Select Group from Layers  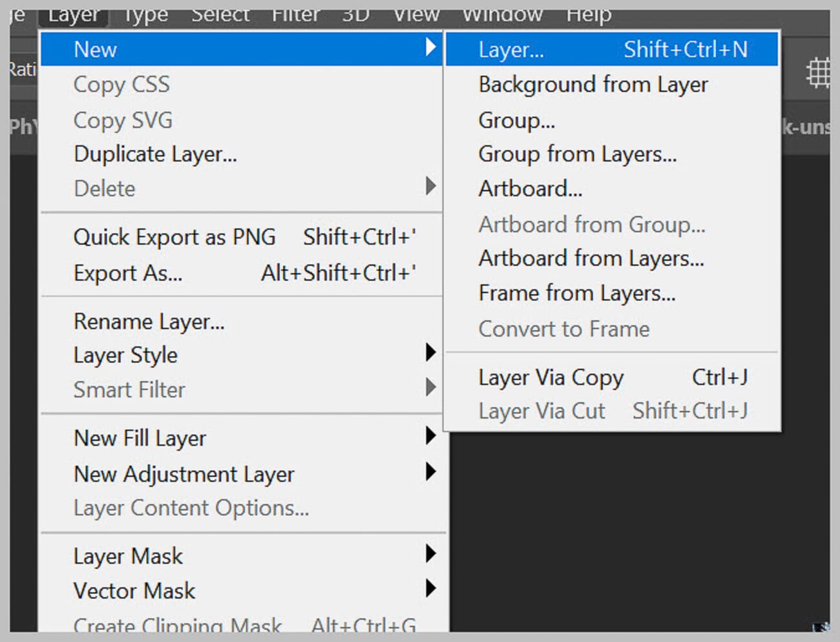[x=578, y=154]
